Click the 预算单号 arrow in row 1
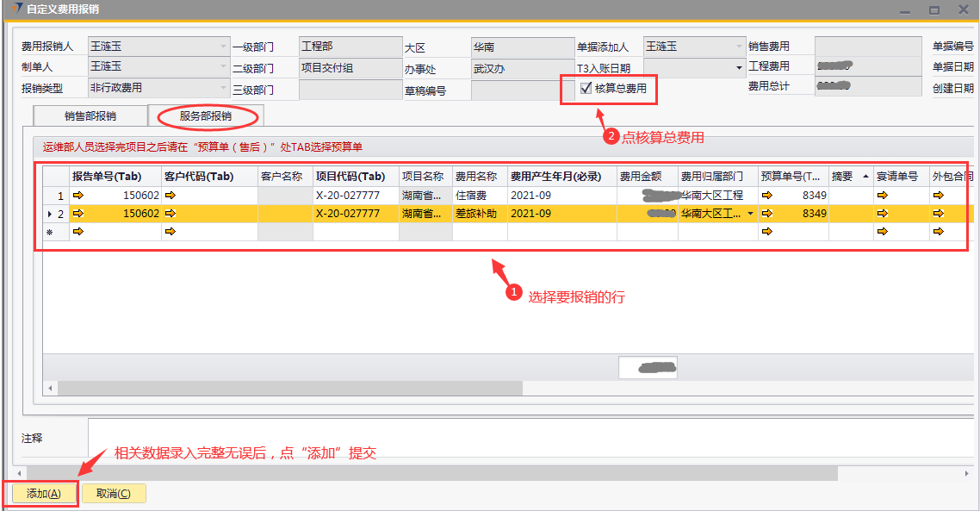Image resolution: width=980 pixels, height=511 pixels. click(766, 196)
